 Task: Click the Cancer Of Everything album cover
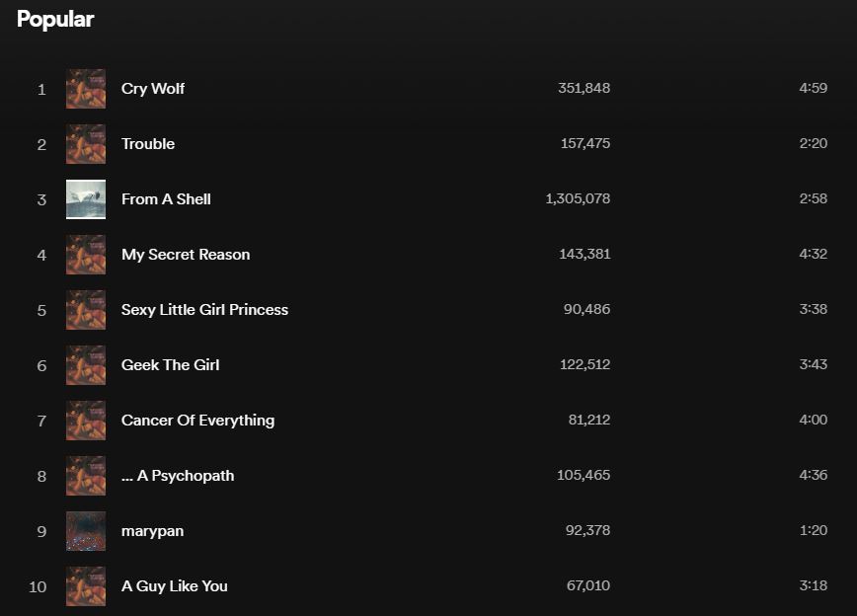[86, 421]
